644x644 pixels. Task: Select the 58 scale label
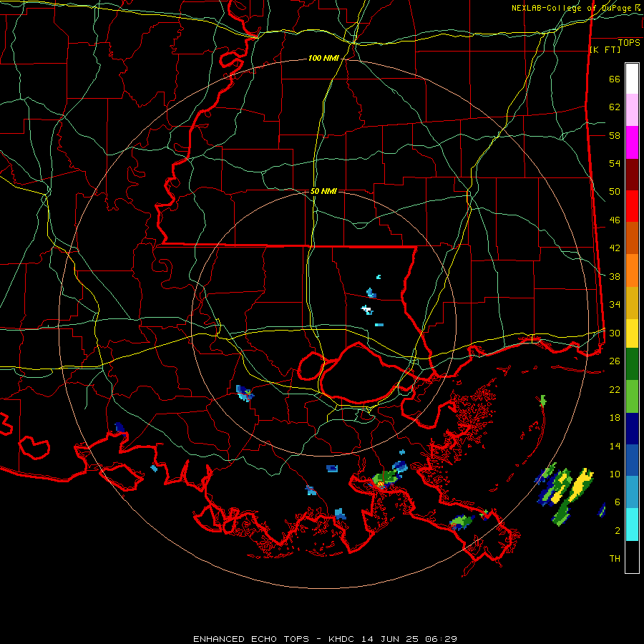coord(615,135)
